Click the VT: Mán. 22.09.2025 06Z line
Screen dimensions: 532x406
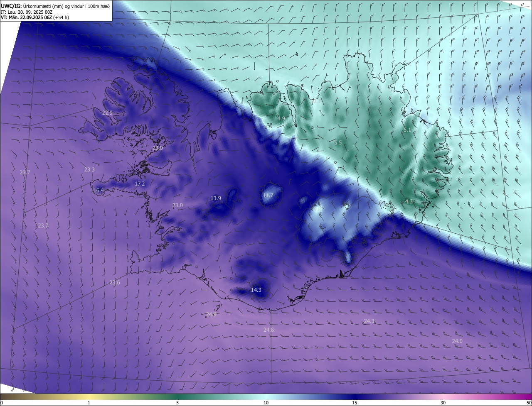[35, 17]
